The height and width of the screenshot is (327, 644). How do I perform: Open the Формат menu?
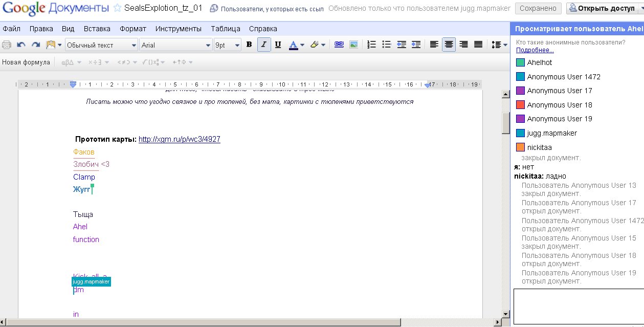133,29
